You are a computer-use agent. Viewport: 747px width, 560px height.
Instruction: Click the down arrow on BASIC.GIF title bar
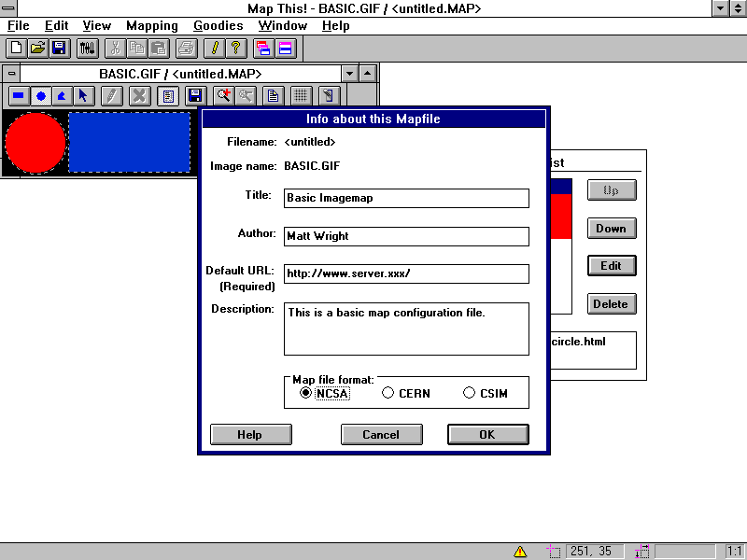[x=350, y=74]
